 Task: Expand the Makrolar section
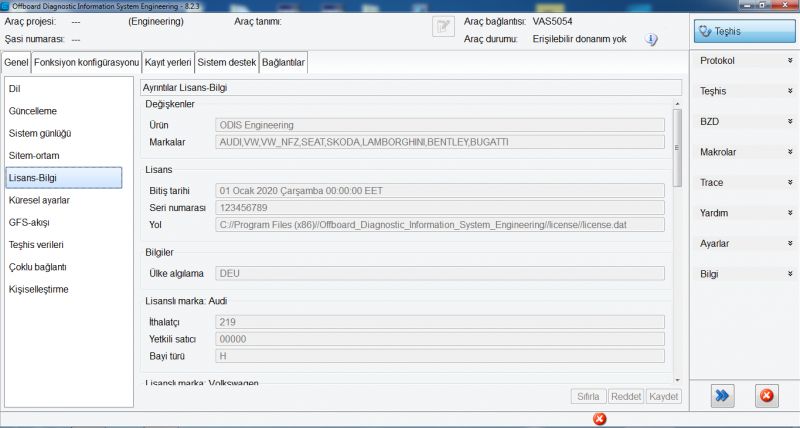pos(743,152)
